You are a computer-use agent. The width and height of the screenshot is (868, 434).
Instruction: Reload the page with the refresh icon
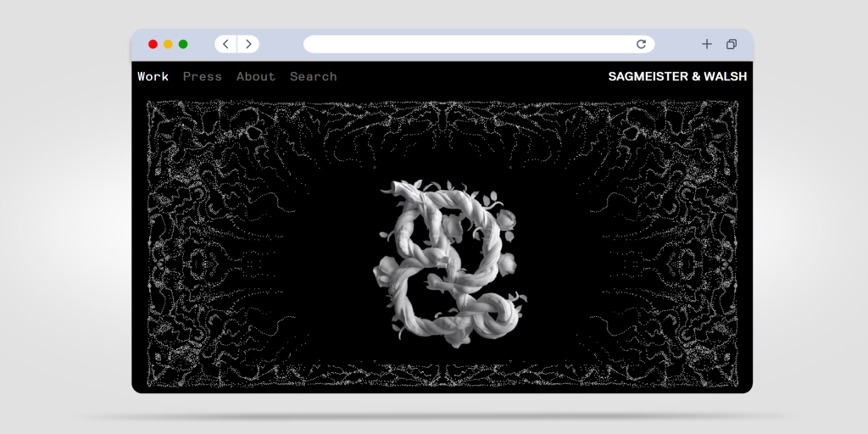pyautogui.click(x=641, y=44)
